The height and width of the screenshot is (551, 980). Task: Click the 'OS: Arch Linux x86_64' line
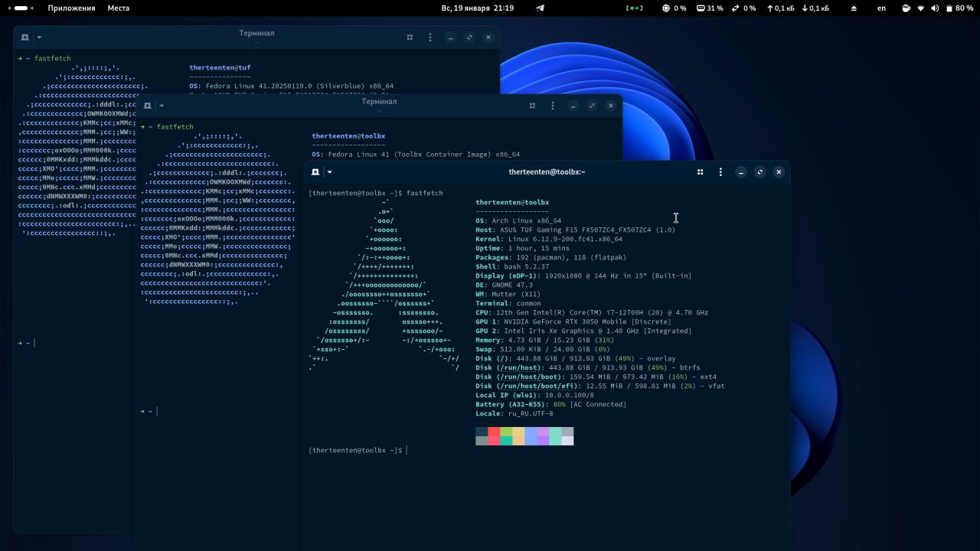518,221
